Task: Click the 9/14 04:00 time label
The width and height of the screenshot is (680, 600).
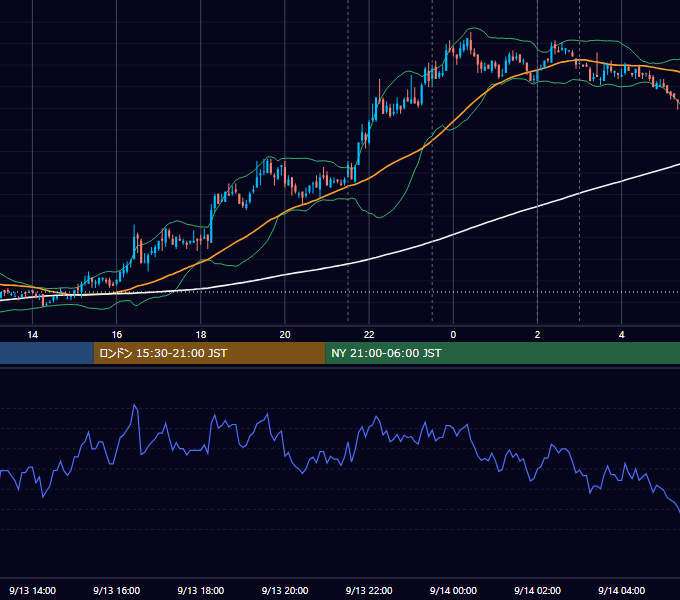Action: click(621, 590)
